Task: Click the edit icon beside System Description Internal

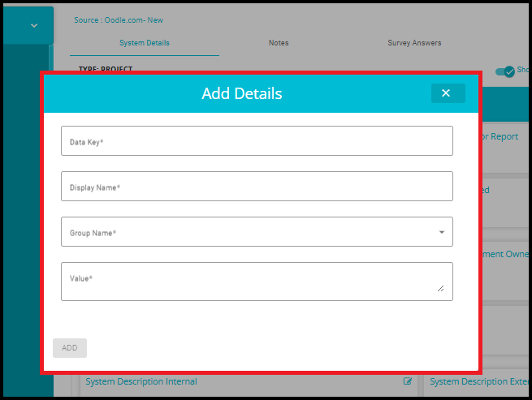Action: (408, 381)
